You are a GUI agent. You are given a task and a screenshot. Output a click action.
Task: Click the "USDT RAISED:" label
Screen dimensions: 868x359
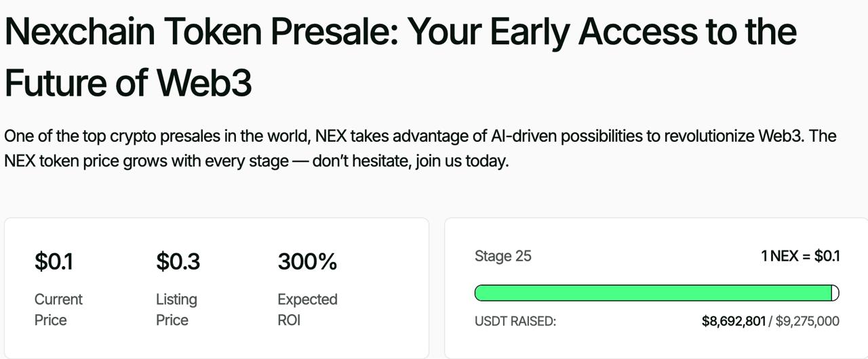515,321
